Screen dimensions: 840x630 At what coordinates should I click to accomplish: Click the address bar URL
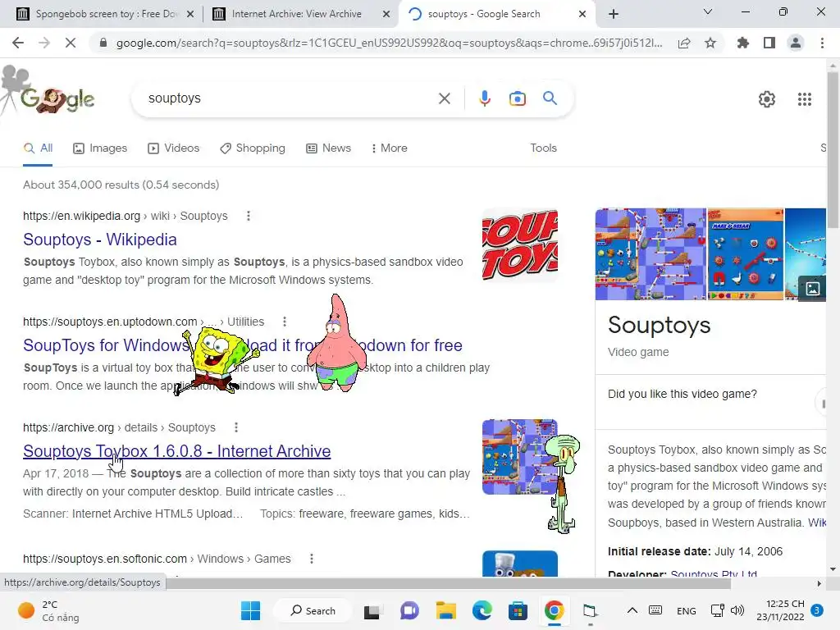[x=389, y=43]
